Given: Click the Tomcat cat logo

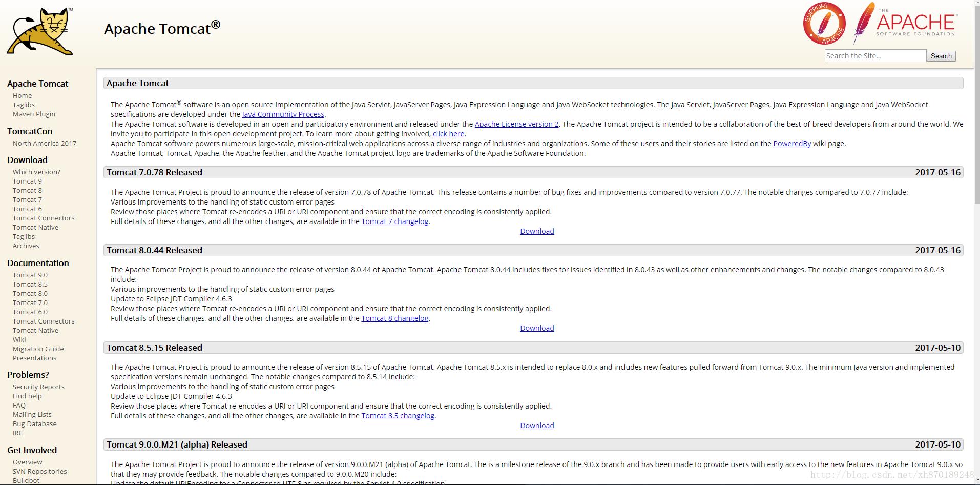Looking at the screenshot, I should point(40,31).
